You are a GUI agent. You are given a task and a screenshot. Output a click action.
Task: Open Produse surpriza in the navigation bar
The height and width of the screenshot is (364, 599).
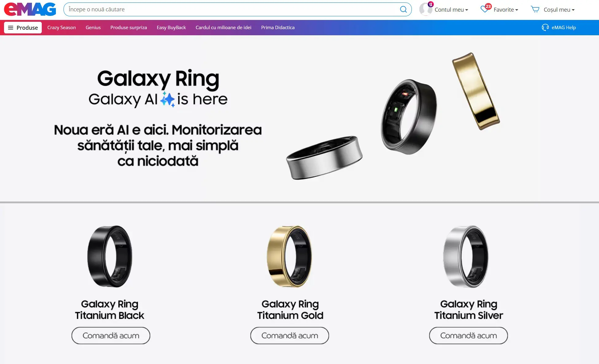pyautogui.click(x=129, y=28)
